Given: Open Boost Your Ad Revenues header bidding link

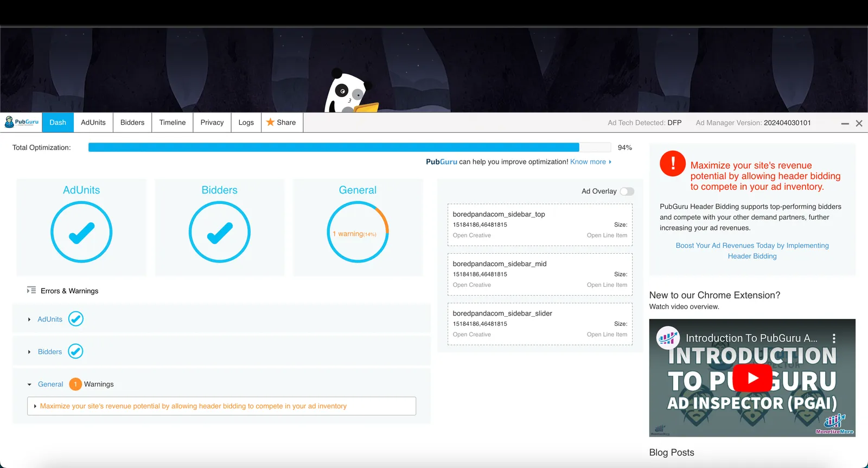Looking at the screenshot, I should point(752,251).
